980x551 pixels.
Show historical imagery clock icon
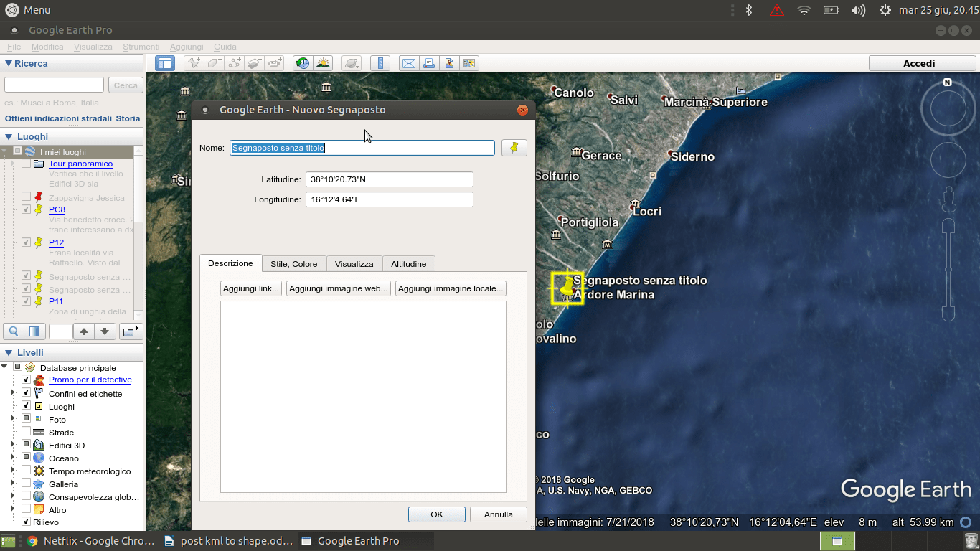click(303, 63)
